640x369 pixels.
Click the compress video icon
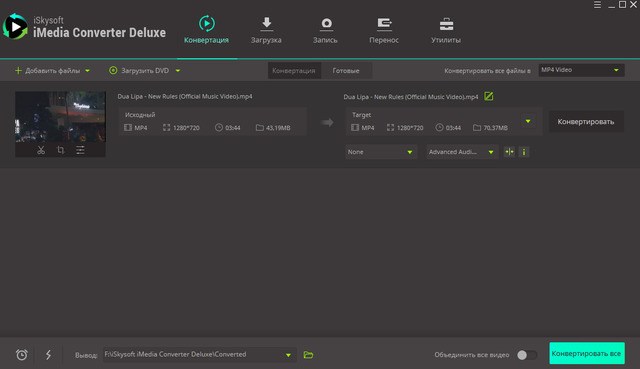pyautogui.click(x=509, y=152)
